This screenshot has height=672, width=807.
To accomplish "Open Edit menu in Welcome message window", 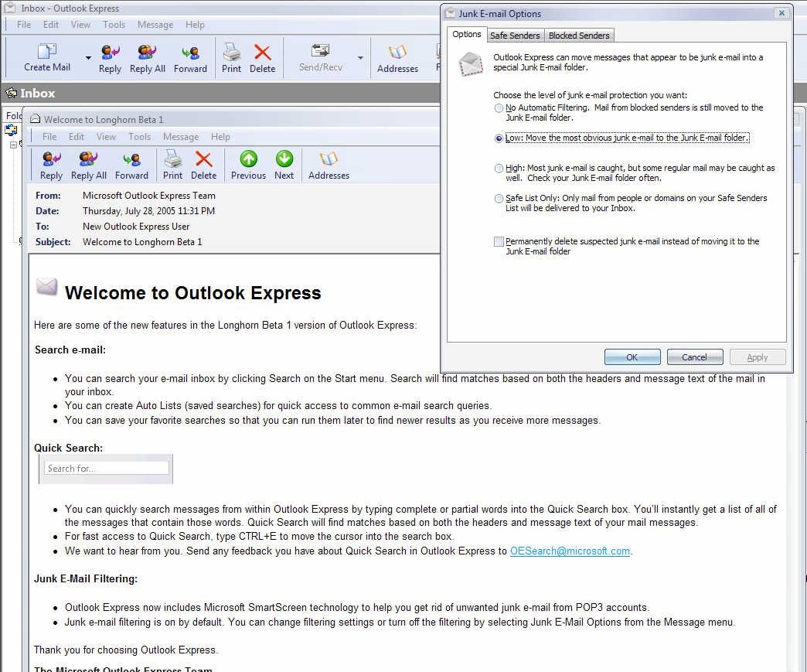I will [77, 136].
